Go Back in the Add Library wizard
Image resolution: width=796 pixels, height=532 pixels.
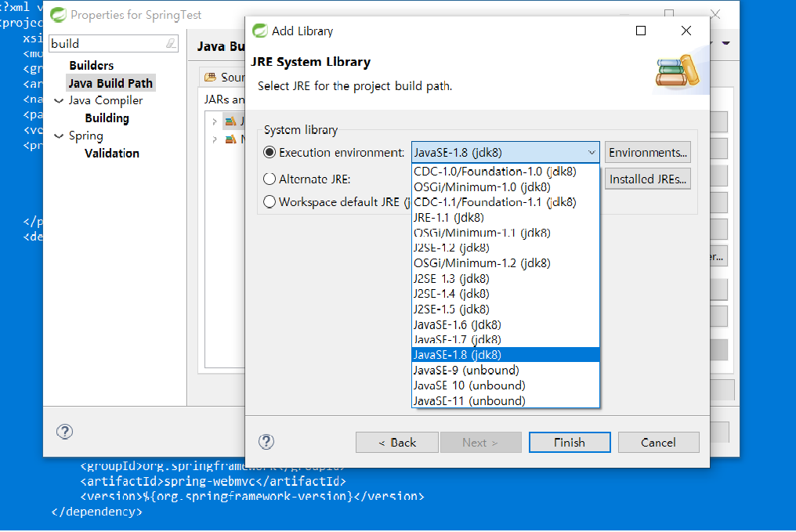tap(397, 442)
